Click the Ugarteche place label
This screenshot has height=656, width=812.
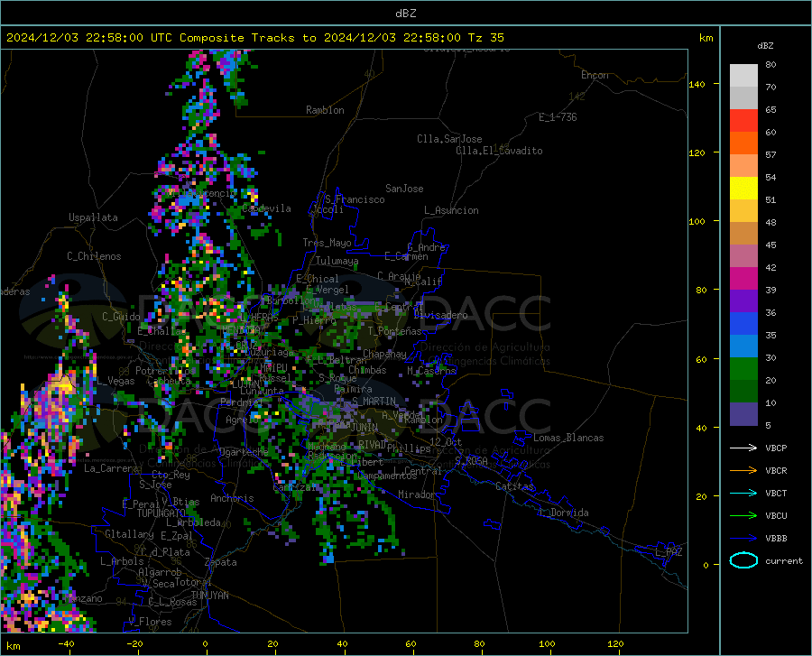coord(244,452)
